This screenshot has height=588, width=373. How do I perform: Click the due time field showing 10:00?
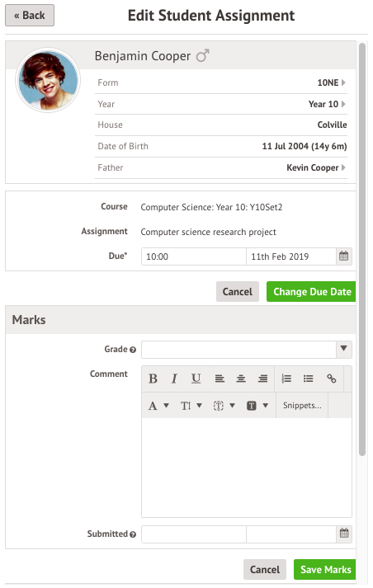(x=194, y=256)
